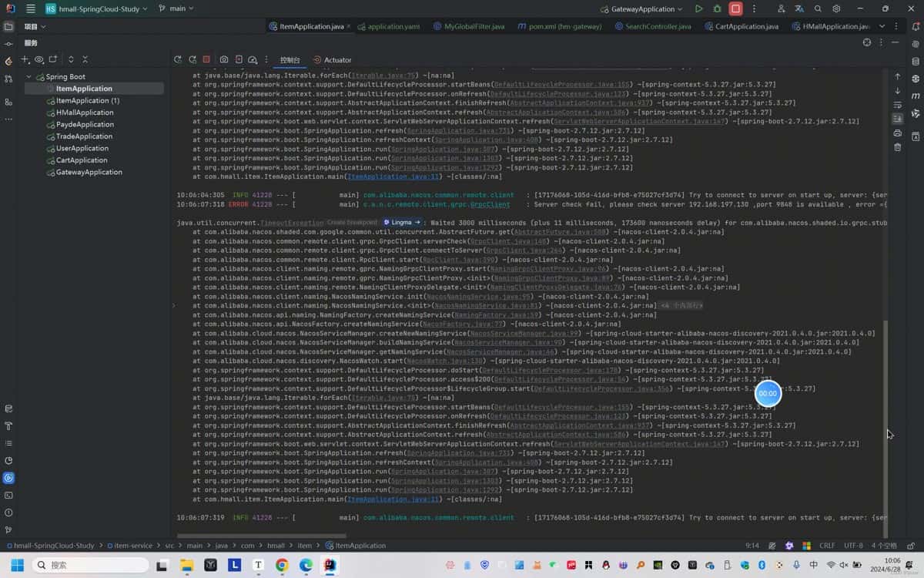This screenshot has width=924, height=578.
Task: Stop the running ItemApplication console
Action: tap(206, 59)
